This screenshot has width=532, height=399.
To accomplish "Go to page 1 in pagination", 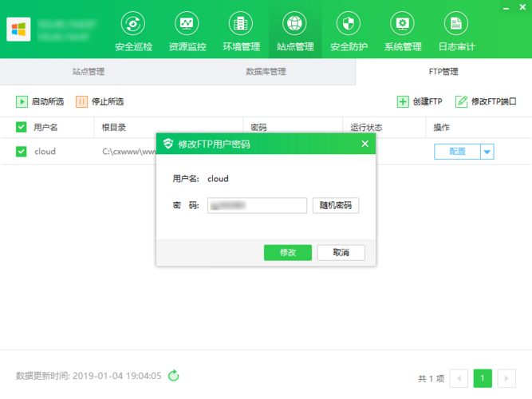I will (483, 378).
